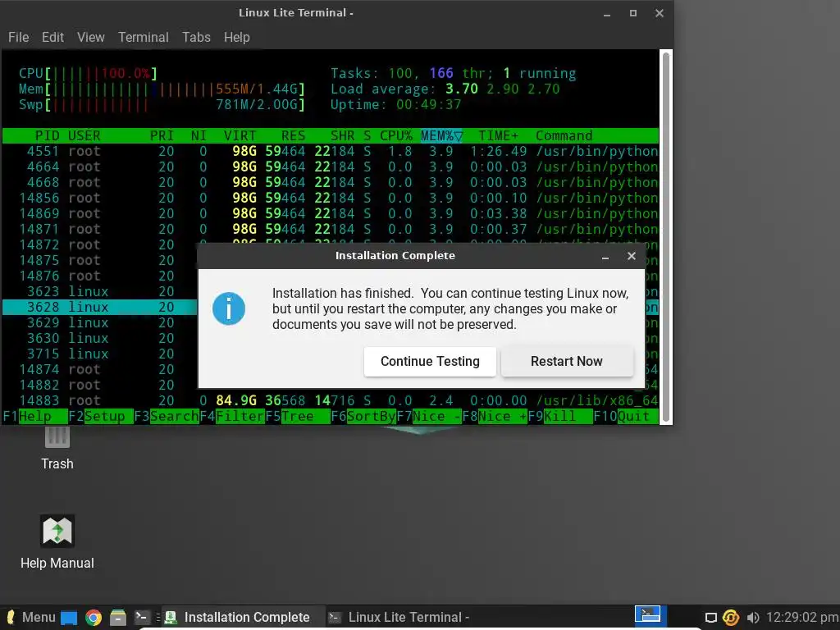Open the Linux Lite Menu button

coord(30,617)
